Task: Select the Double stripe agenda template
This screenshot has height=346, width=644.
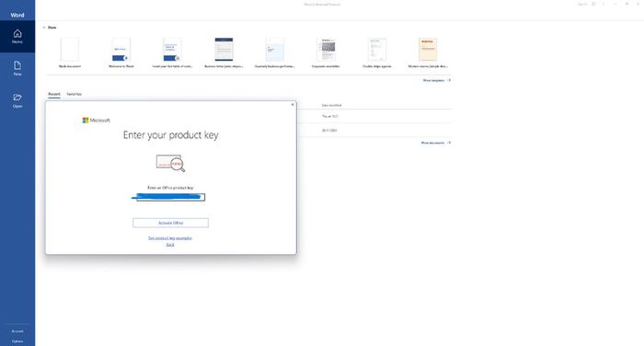Action: click(x=377, y=52)
